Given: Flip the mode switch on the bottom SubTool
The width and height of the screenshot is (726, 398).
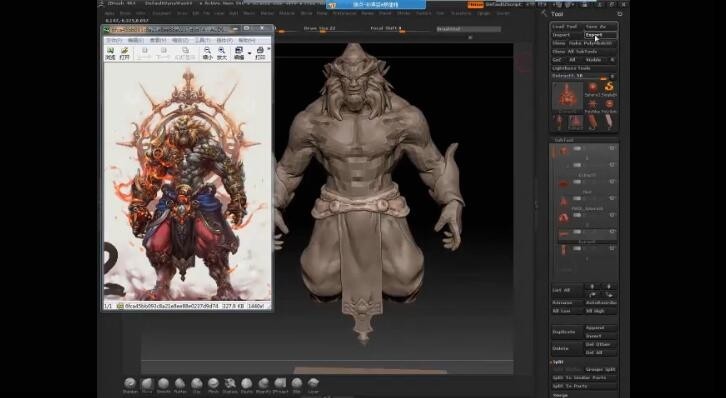Looking at the screenshot, I should click(577, 249).
